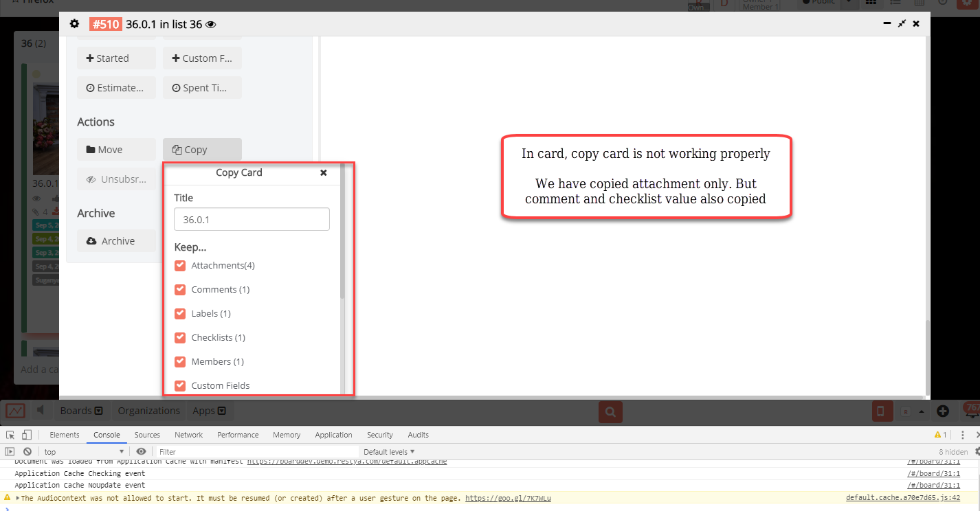
Task: Expand the Boards dropdown arrow
Action: (100, 411)
